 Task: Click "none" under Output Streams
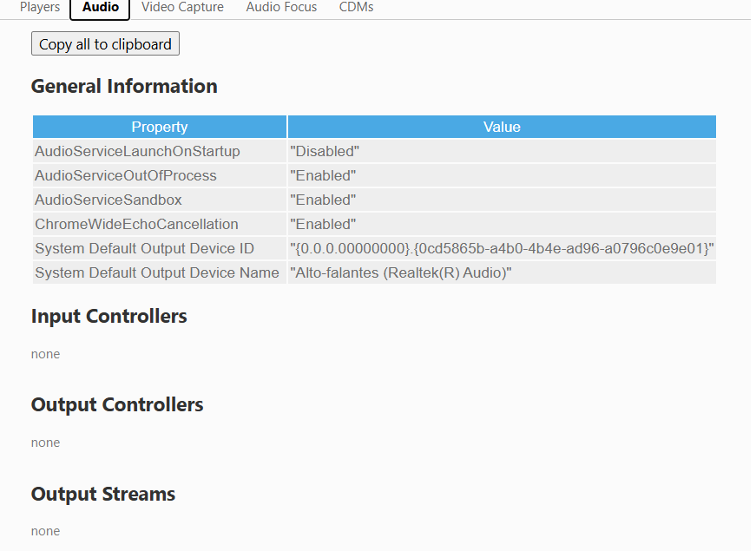click(45, 531)
